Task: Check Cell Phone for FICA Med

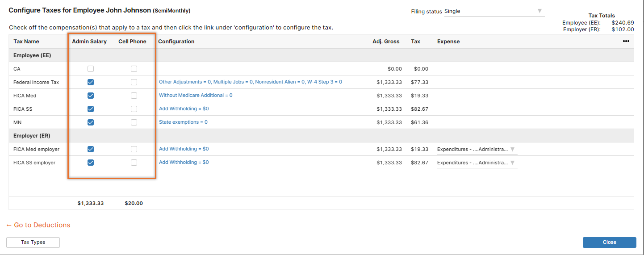Action: [x=134, y=96]
